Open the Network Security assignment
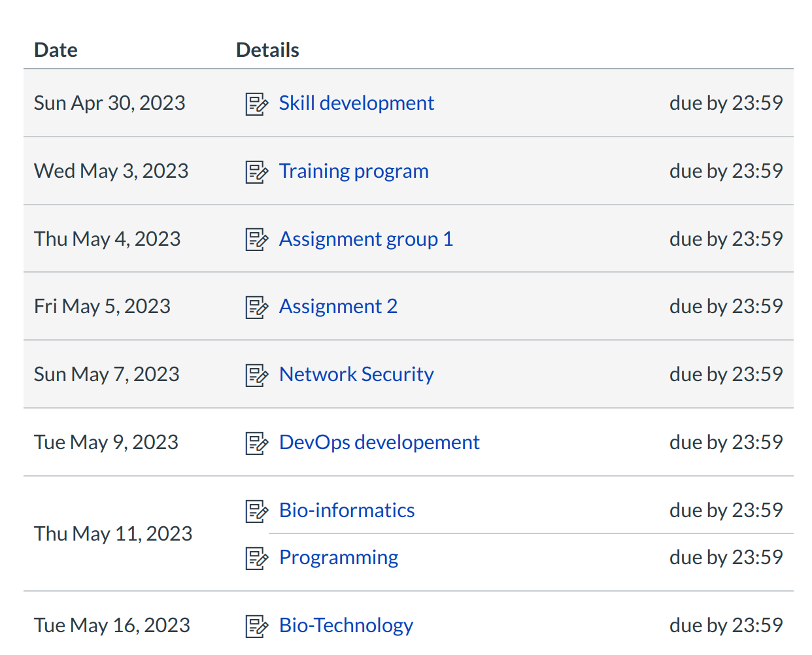The image size is (812, 655). (x=356, y=375)
